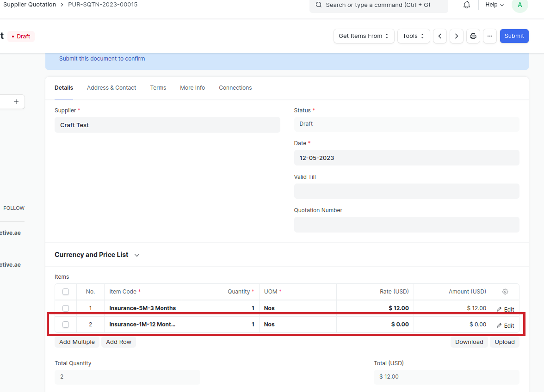Navigate to previous document with left chevron
Screen dimensions: 544x392
439,36
